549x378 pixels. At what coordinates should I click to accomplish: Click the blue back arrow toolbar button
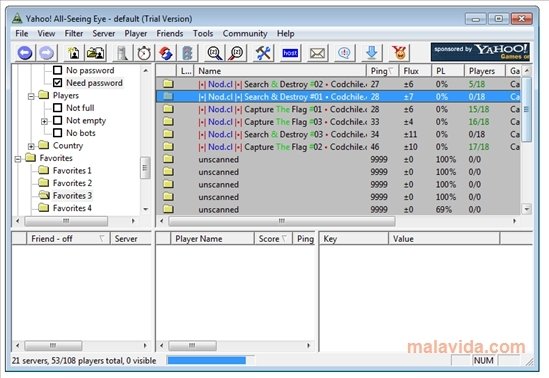point(25,53)
